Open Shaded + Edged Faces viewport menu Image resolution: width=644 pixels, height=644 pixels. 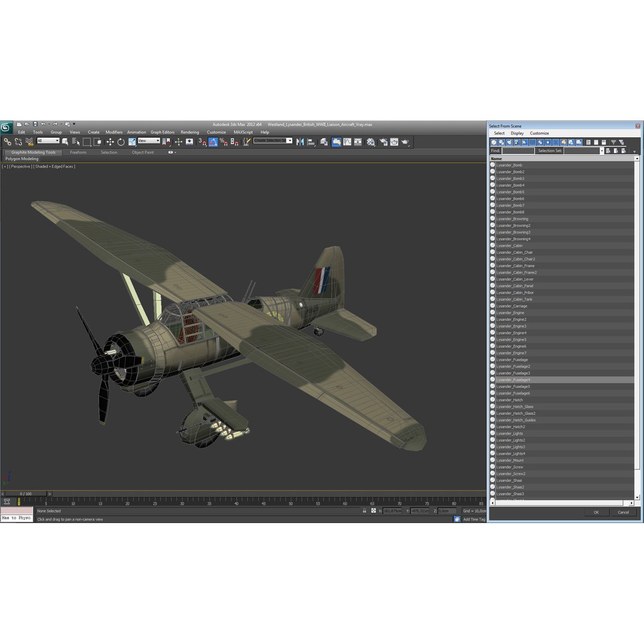tap(54, 166)
